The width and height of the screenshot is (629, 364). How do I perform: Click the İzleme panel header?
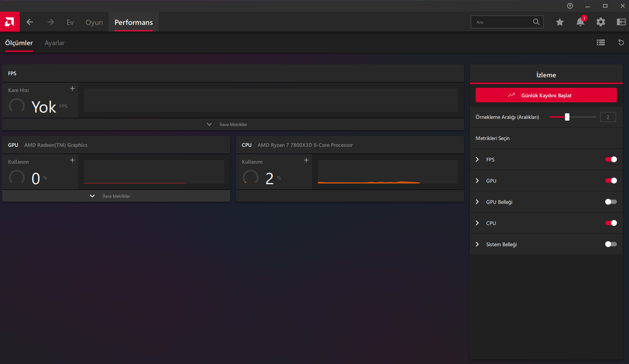pyautogui.click(x=546, y=75)
